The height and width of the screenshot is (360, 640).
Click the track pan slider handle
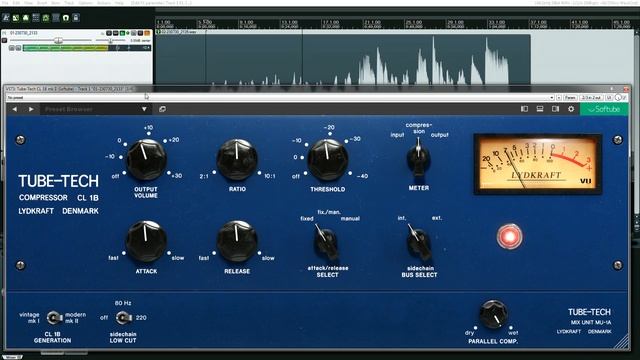click(x=110, y=40)
